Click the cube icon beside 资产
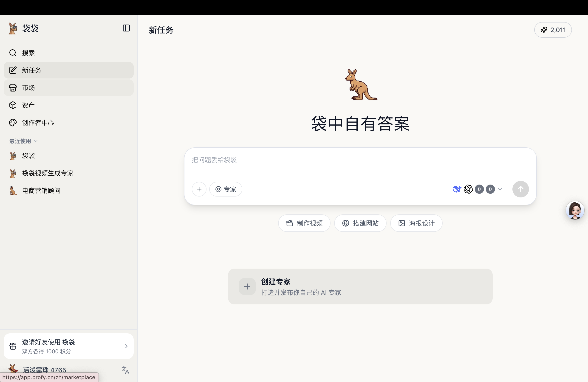Screen dimensions: 588x382 [13, 105]
